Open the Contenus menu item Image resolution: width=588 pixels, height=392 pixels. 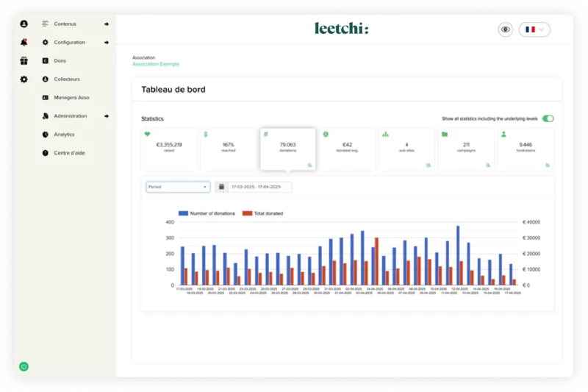[x=65, y=24]
